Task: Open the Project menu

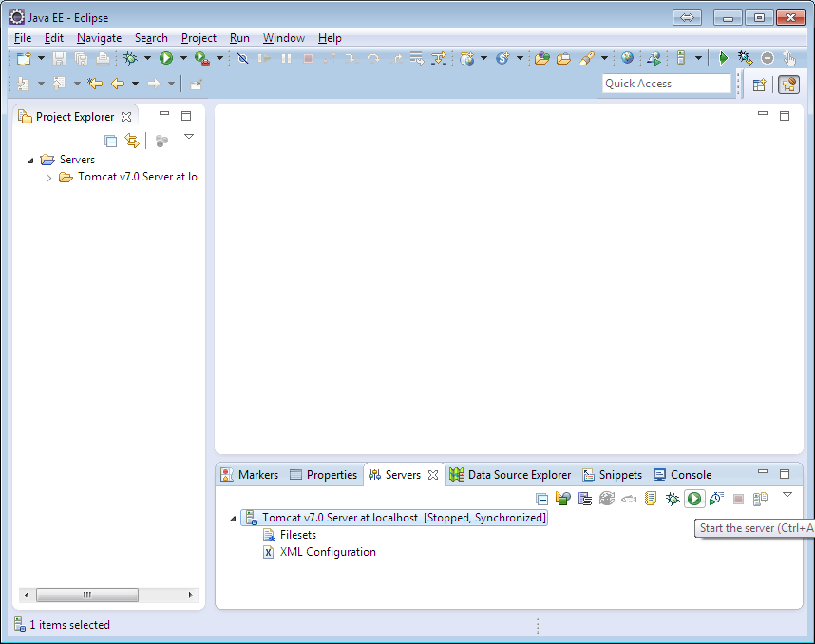Action: pos(199,38)
